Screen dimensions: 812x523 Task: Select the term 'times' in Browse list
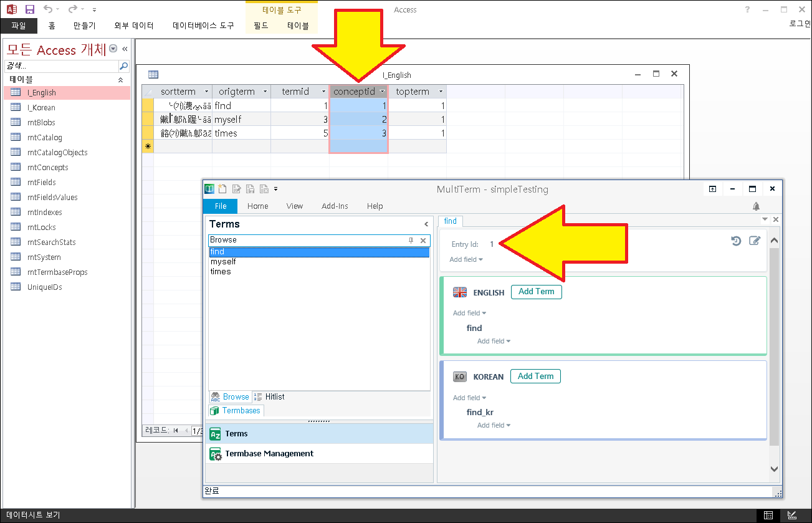(221, 272)
